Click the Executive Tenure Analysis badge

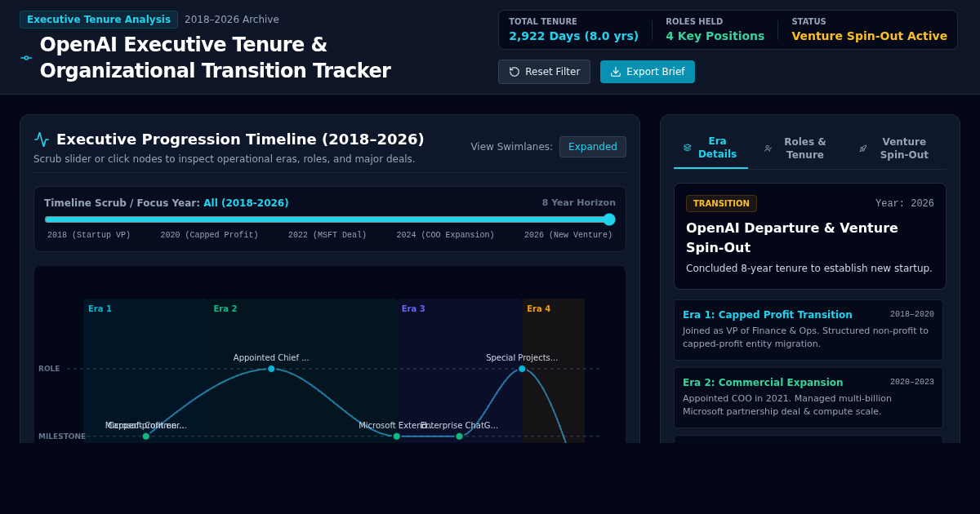click(x=99, y=20)
